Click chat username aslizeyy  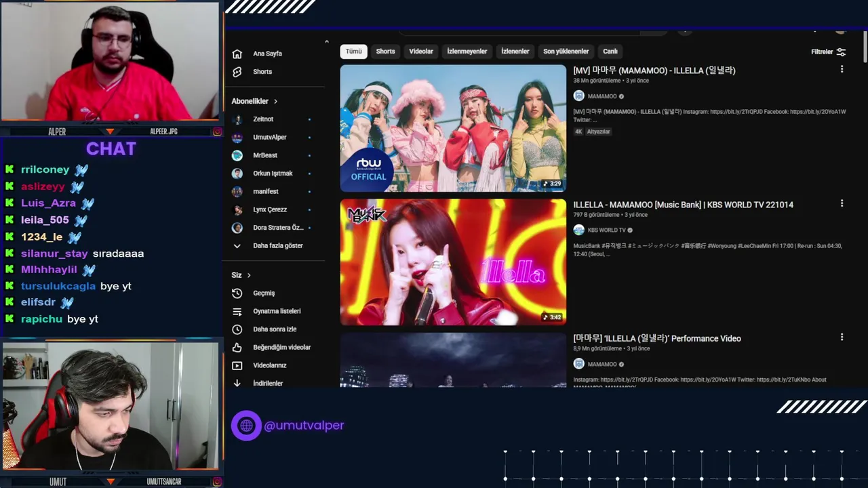pos(43,186)
